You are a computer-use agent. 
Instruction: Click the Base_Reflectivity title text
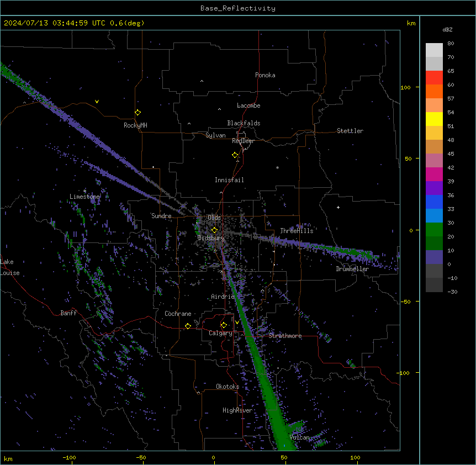pyautogui.click(x=238, y=8)
